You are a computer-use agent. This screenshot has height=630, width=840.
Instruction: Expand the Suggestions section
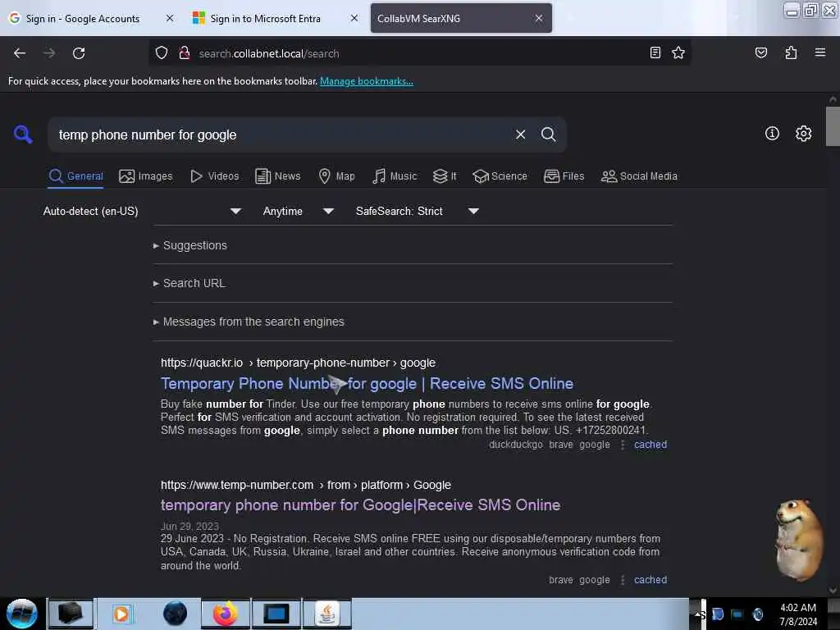(x=190, y=245)
